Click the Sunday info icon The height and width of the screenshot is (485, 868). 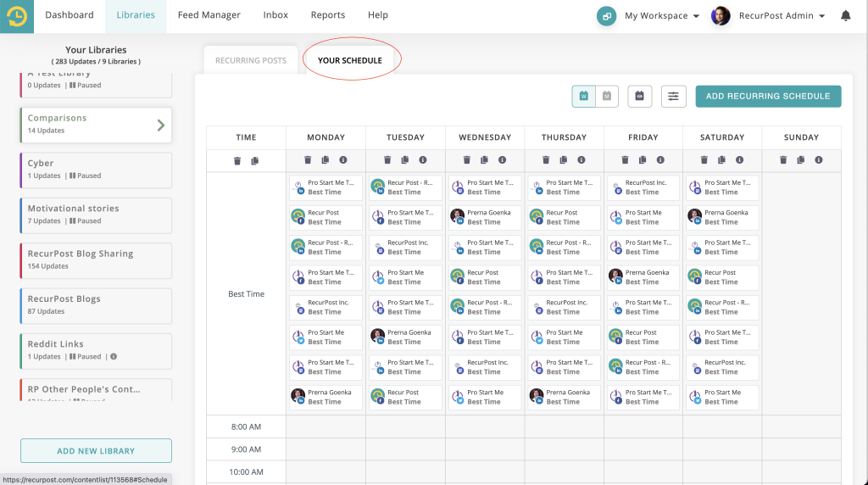tap(819, 160)
